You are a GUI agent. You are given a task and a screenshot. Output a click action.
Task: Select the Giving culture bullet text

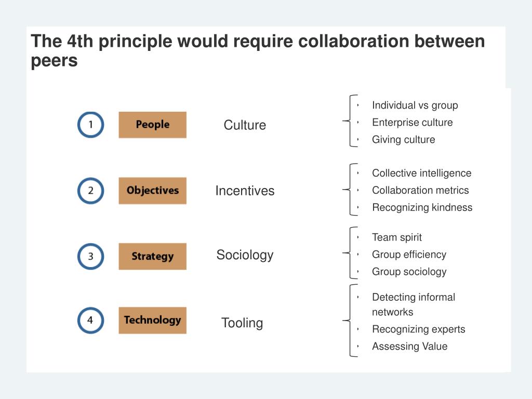403,139
